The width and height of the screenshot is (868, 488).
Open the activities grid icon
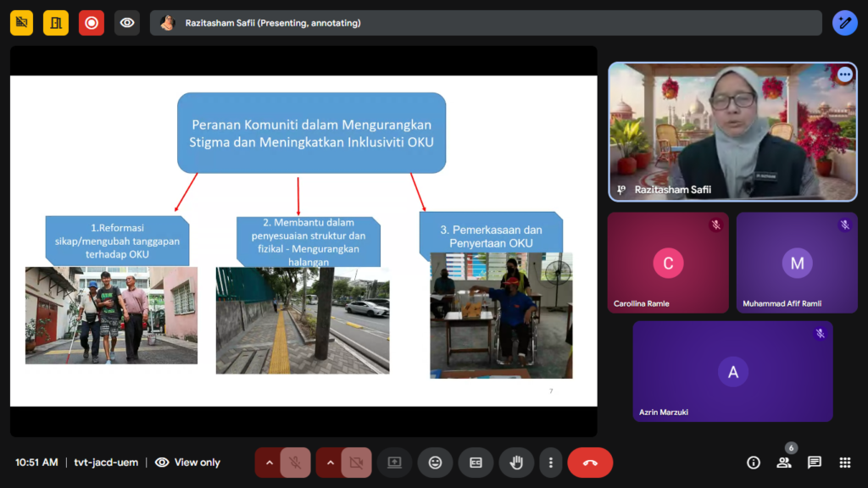tap(844, 463)
